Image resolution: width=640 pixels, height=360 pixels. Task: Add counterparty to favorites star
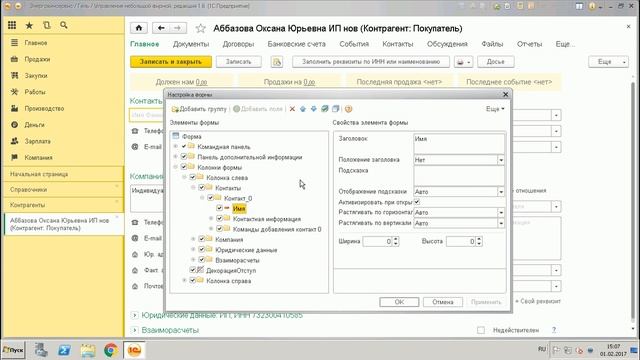point(200,28)
